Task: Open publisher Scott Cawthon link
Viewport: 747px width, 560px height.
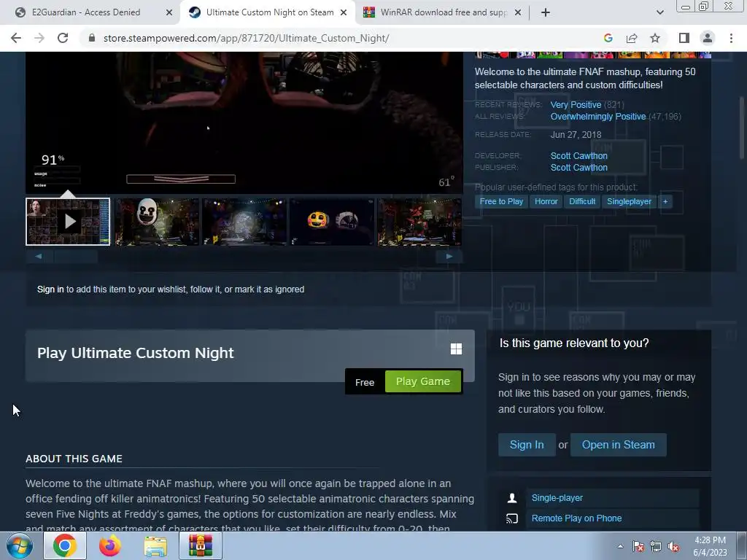Action: click(x=578, y=168)
